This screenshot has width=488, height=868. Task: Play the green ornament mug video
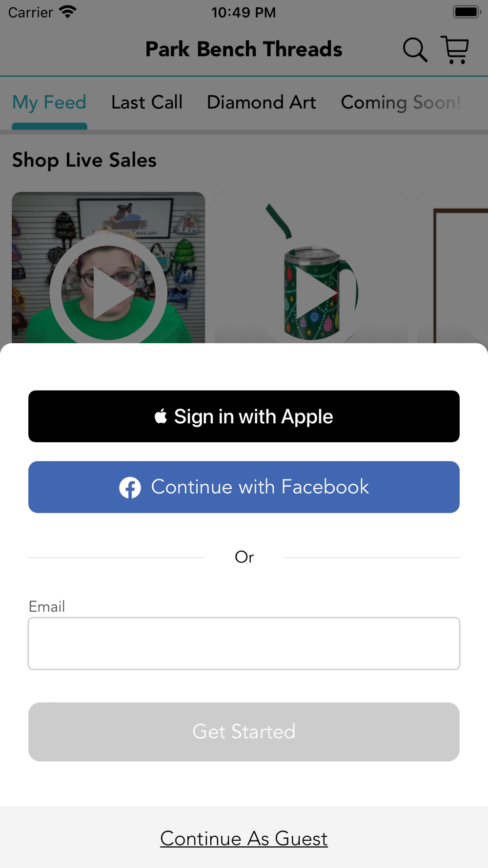(311, 268)
